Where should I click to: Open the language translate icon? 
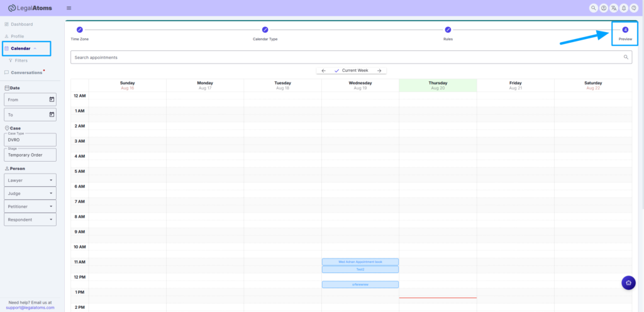(614, 8)
